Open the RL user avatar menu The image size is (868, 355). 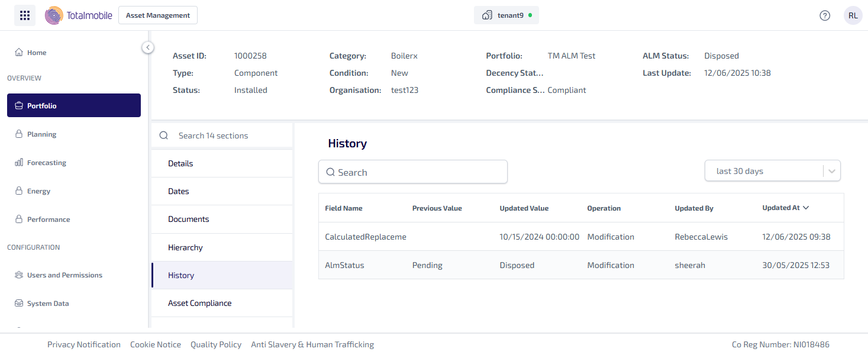click(x=853, y=15)
